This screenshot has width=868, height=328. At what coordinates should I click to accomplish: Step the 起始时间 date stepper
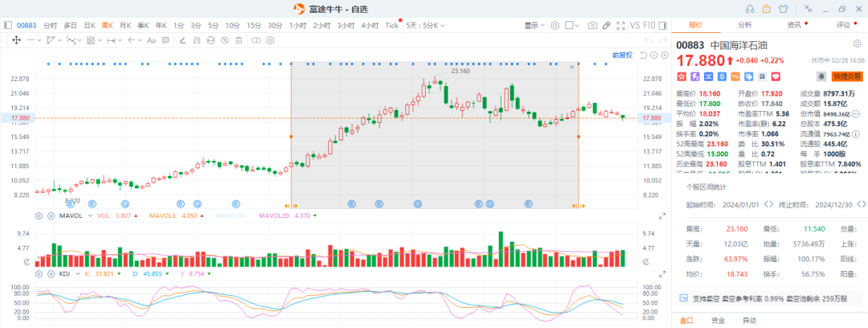pyautogui.click(x=768, y=204)
